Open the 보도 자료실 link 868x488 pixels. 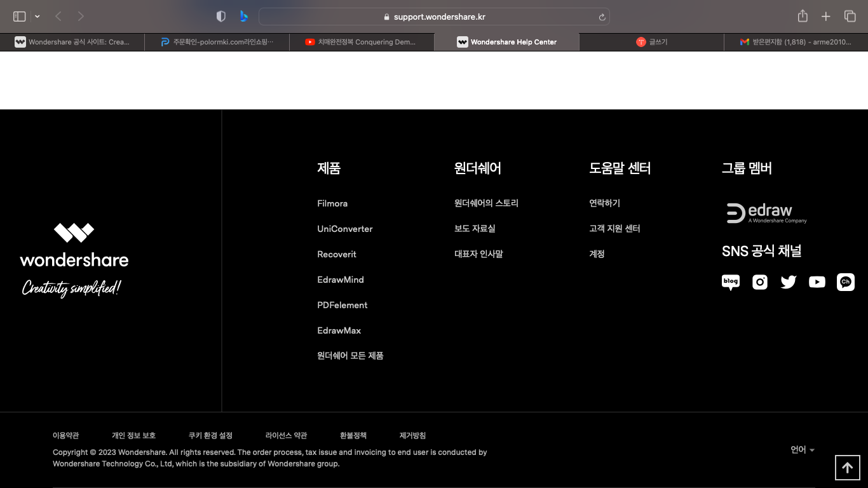[x=475, y=229]
